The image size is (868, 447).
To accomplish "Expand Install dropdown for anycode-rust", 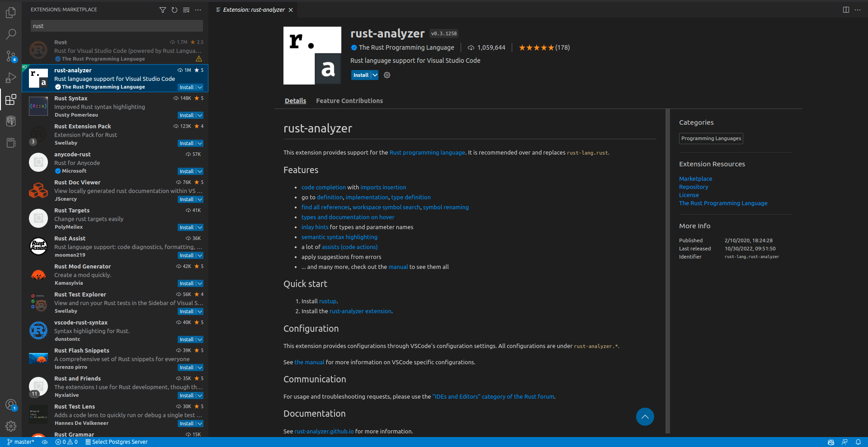I will 200,171.
